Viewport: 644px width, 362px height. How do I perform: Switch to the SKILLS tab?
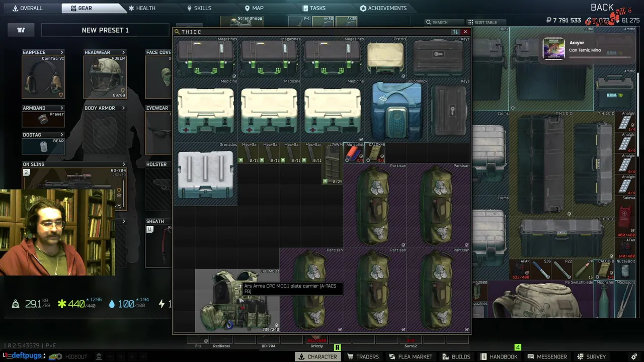point(199,8)
